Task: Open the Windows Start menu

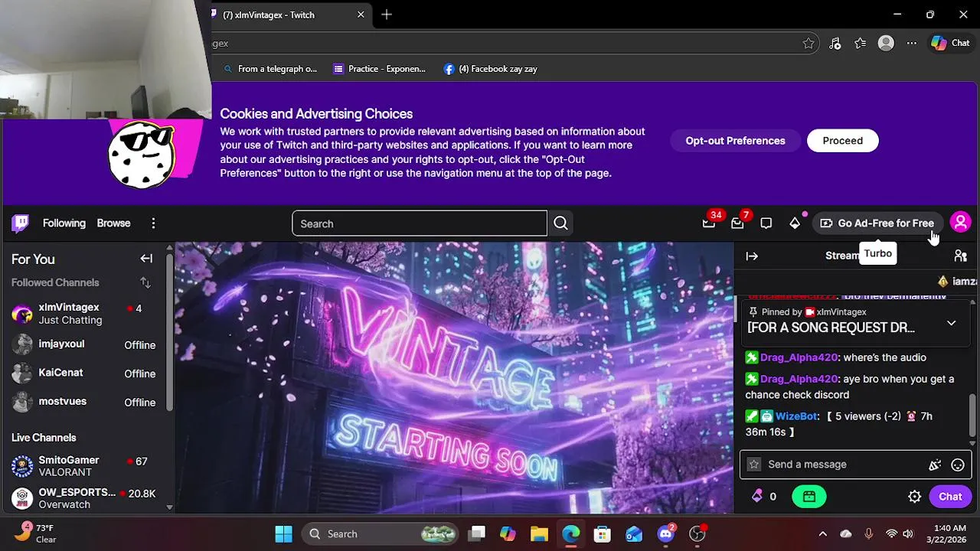Action: click(283, 534)
